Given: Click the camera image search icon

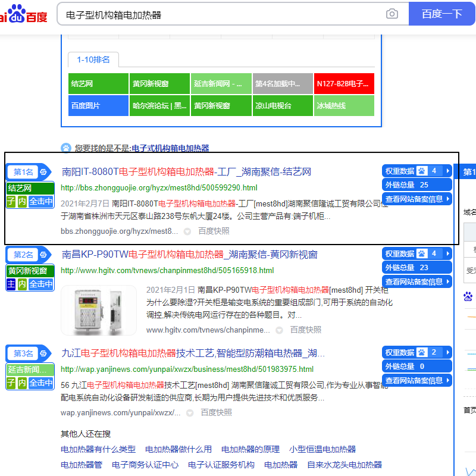Looking at the screenshot, I should (x=392, y=14).
